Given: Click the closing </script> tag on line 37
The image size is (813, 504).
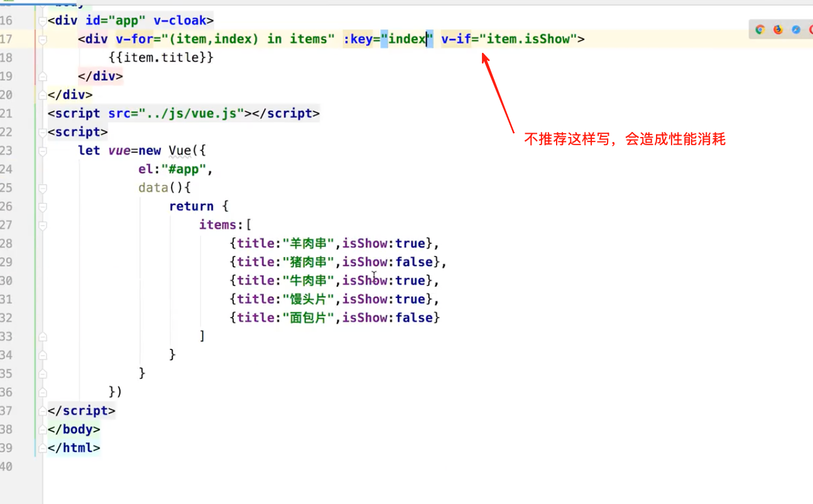Looking at the screenshot, I should pos(82,410).
